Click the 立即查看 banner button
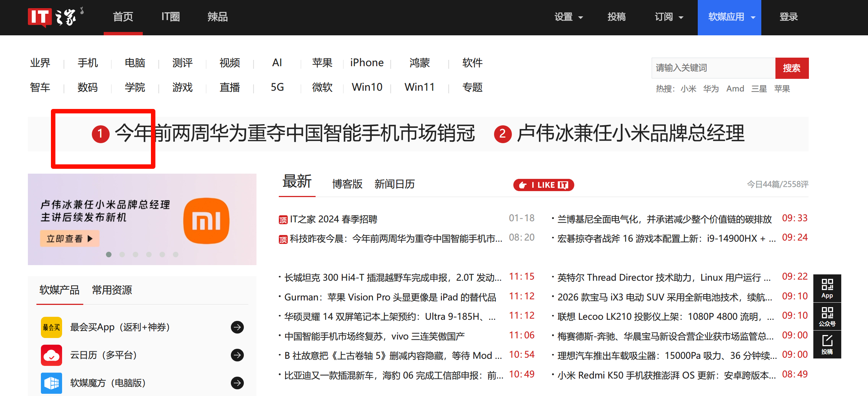Screen dimensions: 868x396 [70, 239]
